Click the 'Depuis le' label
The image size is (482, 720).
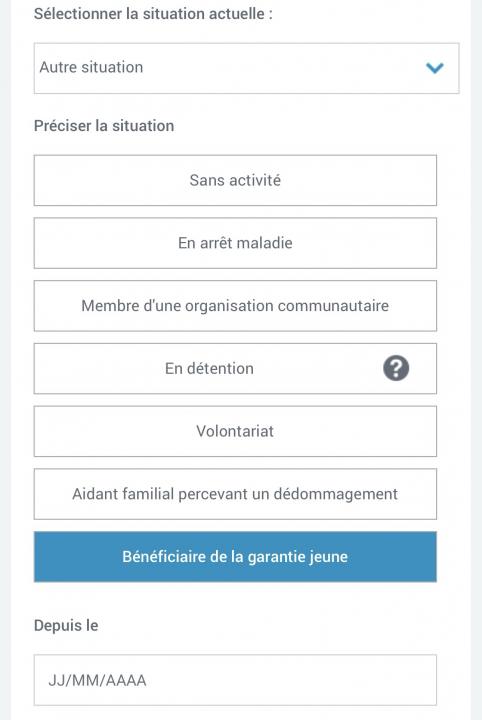point(66,625)
